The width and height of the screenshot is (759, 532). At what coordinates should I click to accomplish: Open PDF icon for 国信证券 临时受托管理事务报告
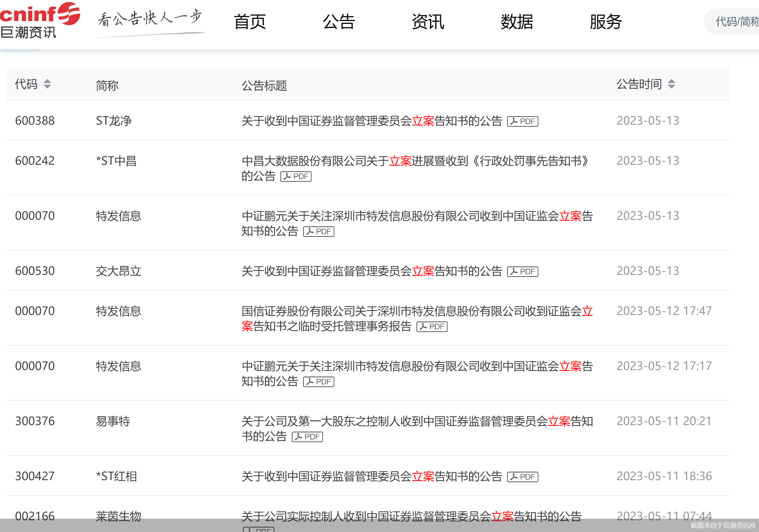coord(432,327)
